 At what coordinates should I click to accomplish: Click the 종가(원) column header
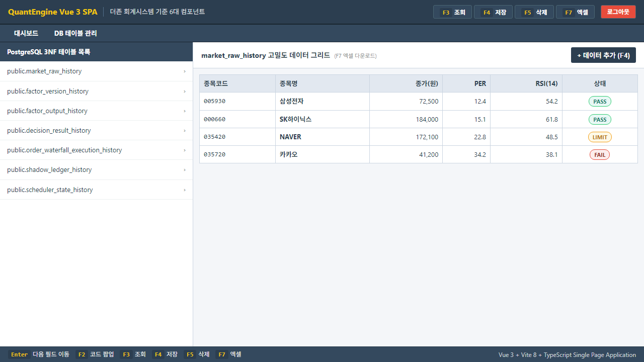406,83
